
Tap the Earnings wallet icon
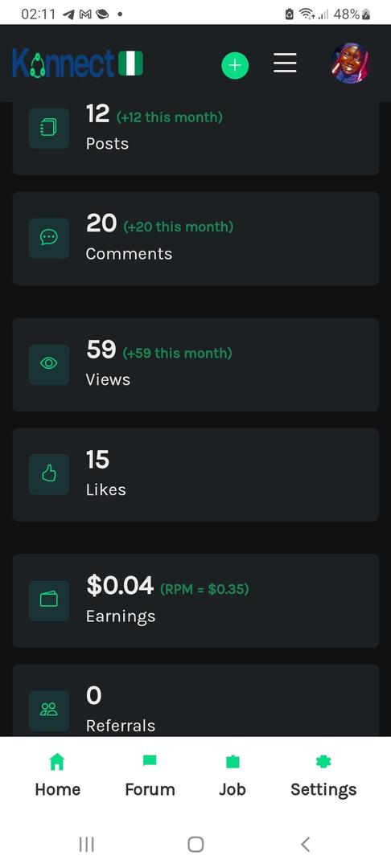click(49, 600)
